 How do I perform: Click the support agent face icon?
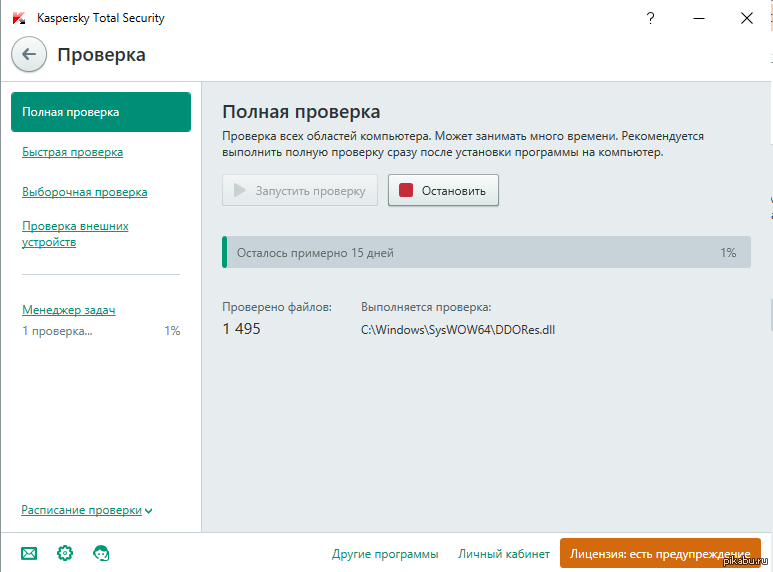pos(101,553)
